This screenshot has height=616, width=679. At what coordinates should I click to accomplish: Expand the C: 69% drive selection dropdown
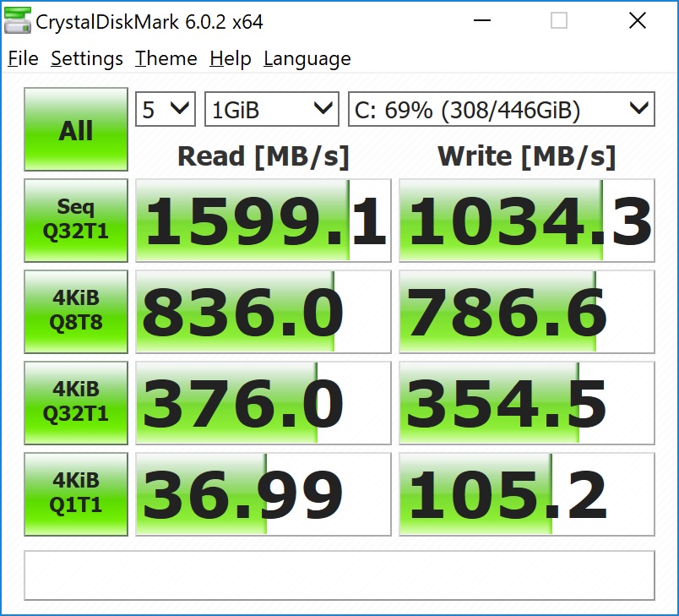coord(502,109)
